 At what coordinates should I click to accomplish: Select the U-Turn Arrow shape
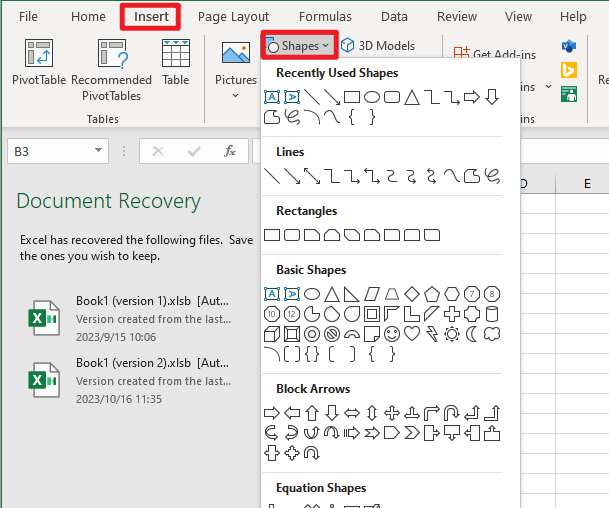pyautogui.click(x=452, y=413)
